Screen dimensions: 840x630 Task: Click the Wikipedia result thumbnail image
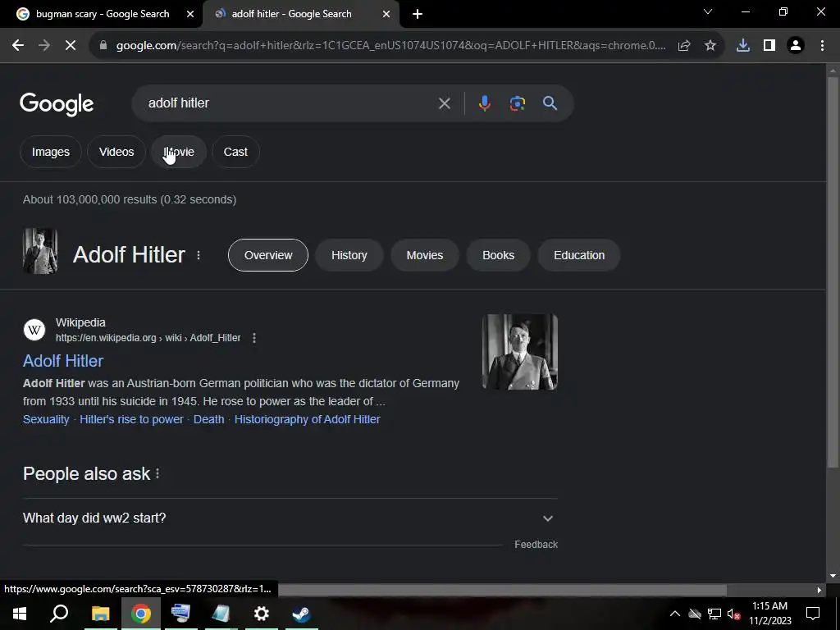click(519, 352)
